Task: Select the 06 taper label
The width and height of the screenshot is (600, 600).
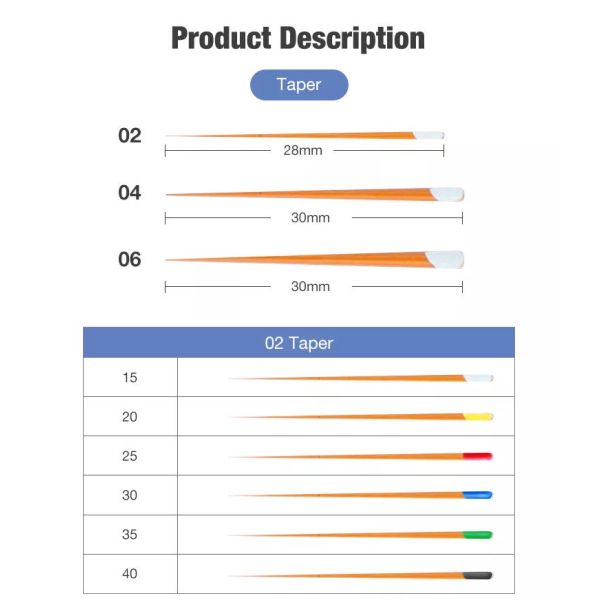Action: pyautogui.click(x=130, y=259)
